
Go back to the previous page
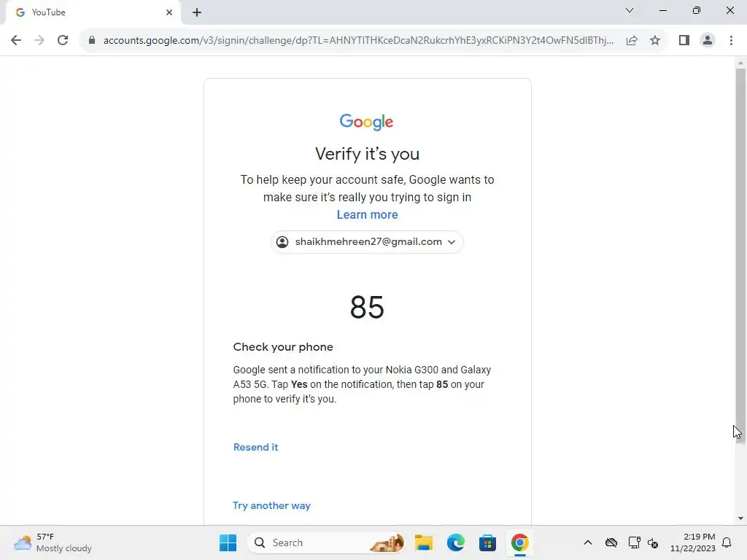pyautogui.click(x=16, y=40)
